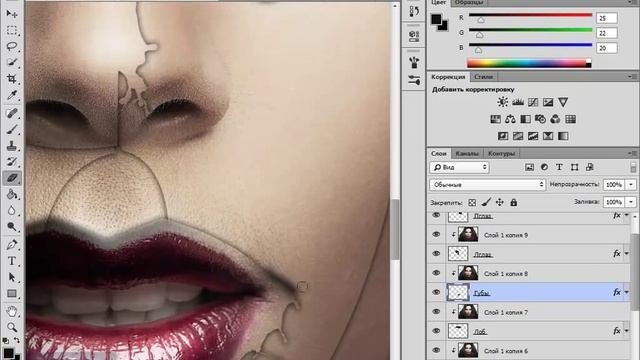
Task: Switch to the Образцы tab
Action: point(469,2)
